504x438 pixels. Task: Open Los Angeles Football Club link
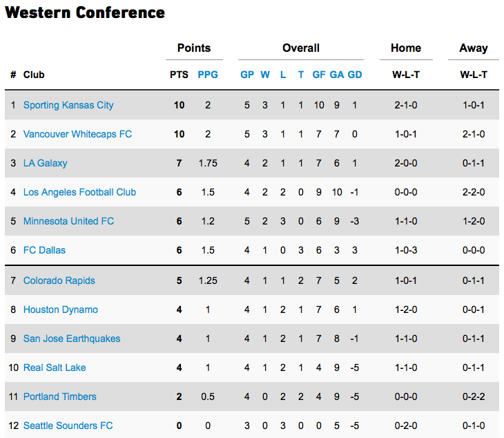coord(79,192)
